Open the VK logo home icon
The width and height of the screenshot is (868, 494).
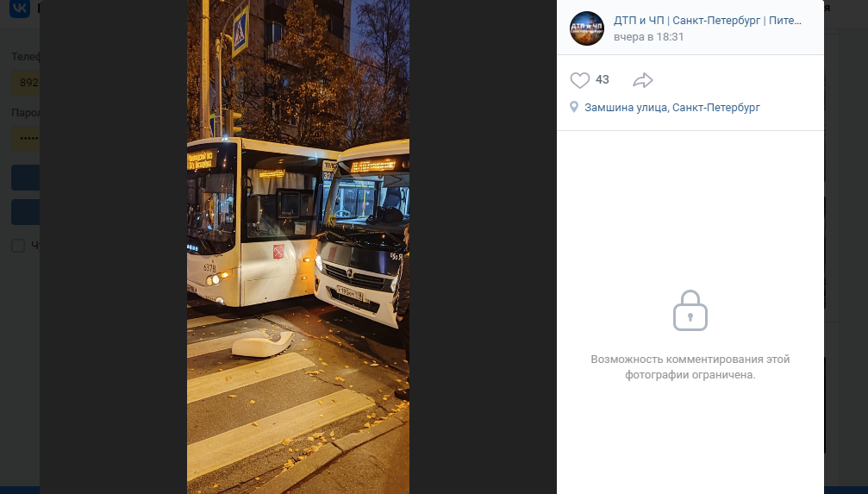(20, 9)
